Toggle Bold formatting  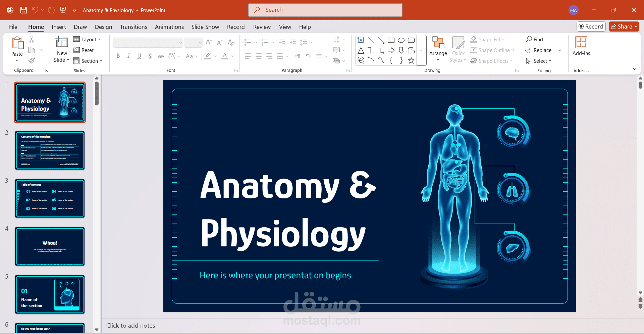click(118, 56)
